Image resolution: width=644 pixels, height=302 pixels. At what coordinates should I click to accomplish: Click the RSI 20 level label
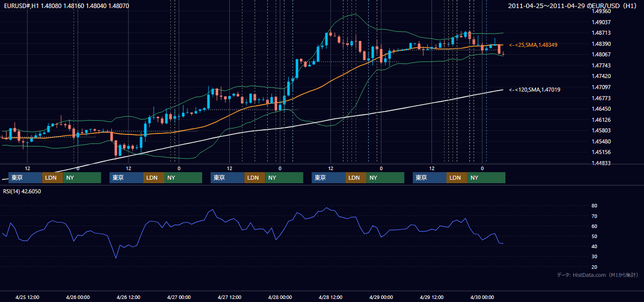pos(594,267)
